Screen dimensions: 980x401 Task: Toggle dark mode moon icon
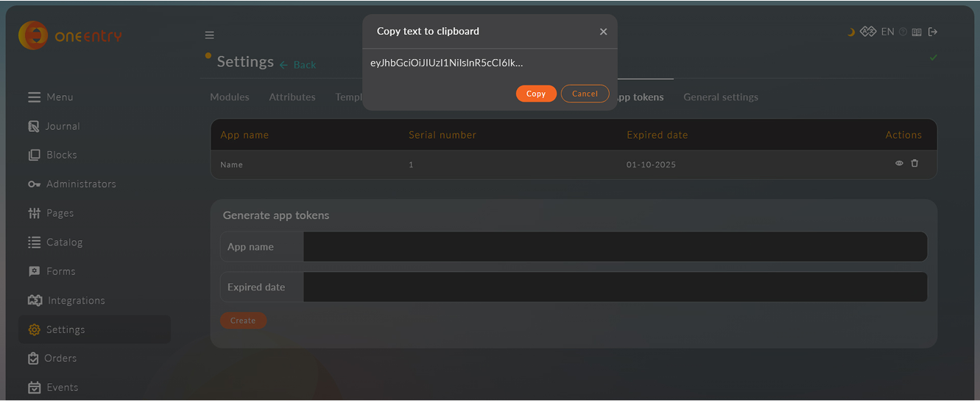(851, 32)
